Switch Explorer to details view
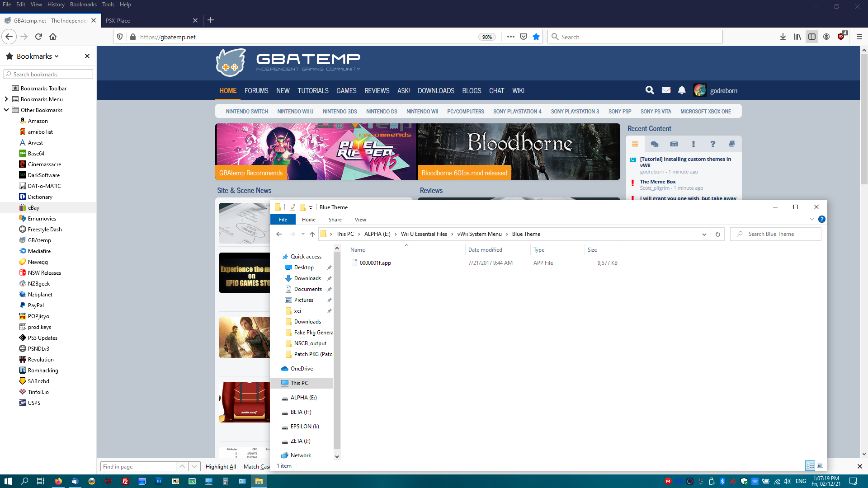 (x=810, y=465)
